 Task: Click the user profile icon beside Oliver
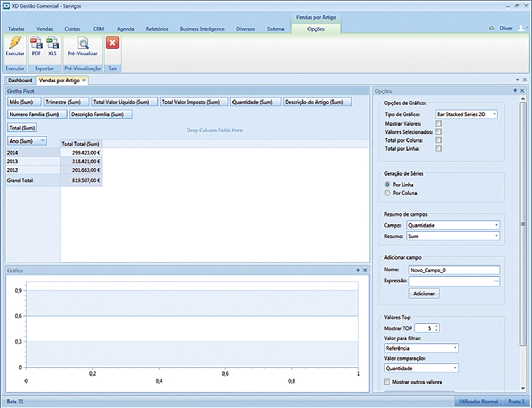pos(521,28)
